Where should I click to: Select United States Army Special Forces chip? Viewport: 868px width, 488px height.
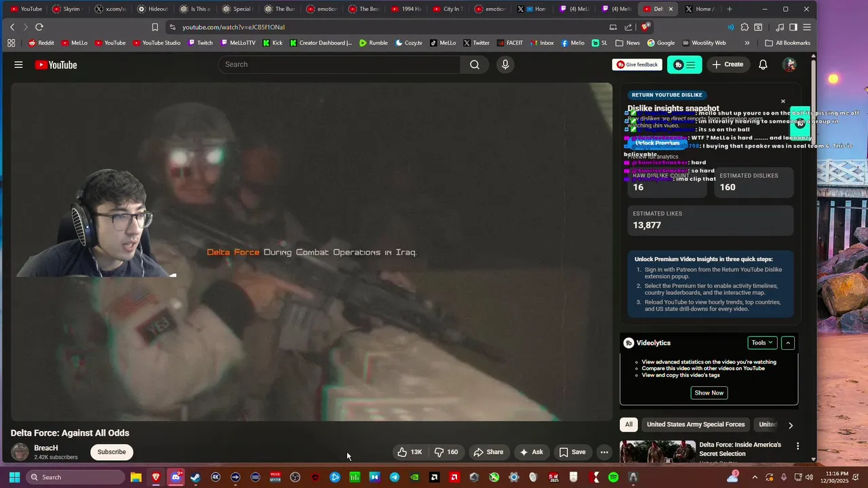point(696,425)
